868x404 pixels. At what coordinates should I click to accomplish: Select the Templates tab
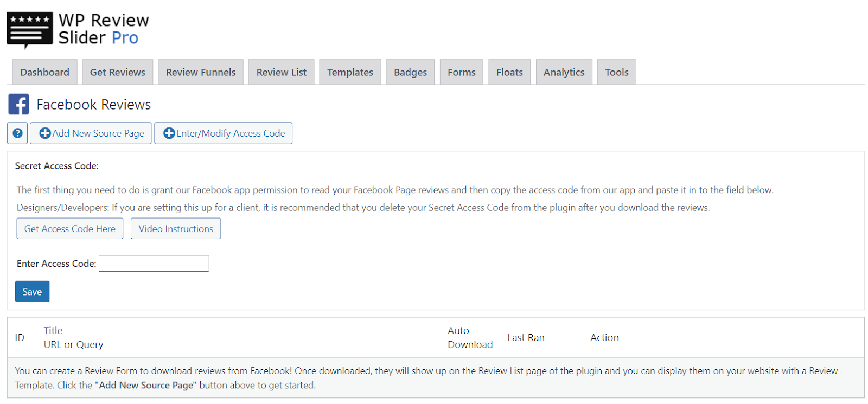click(x=350, y=72)
